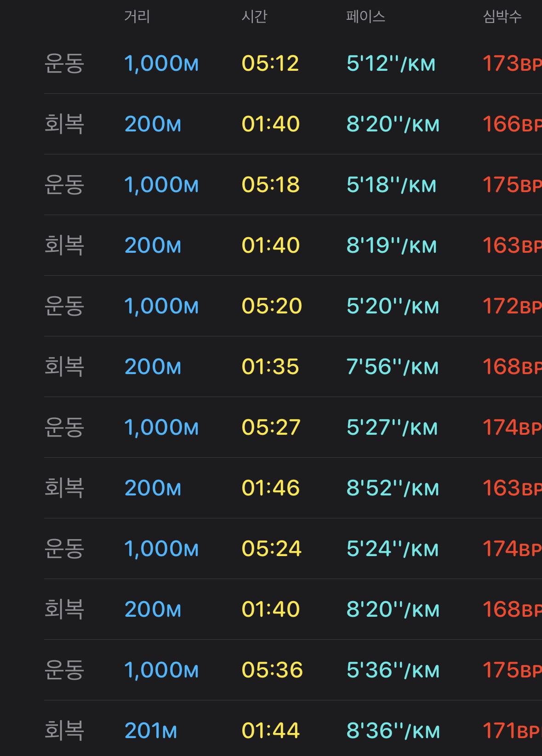Viewport: 542px width, 756px height.
Task: Tap the 201M recovery distance
Action: pyautogui.click(x=151, y=731)
